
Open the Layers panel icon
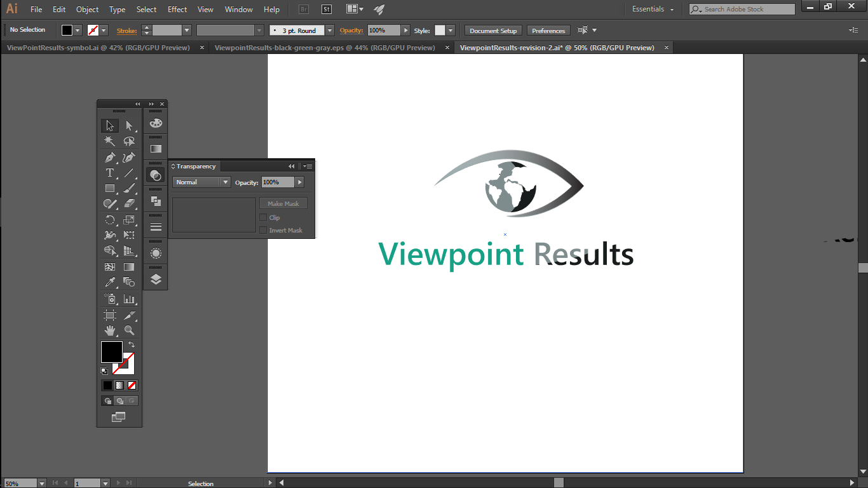(156, 279)
